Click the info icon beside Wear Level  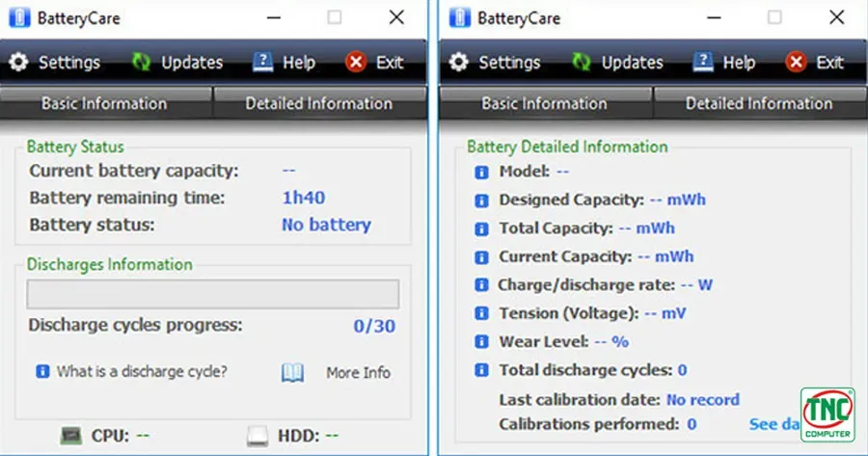[481, 341]
